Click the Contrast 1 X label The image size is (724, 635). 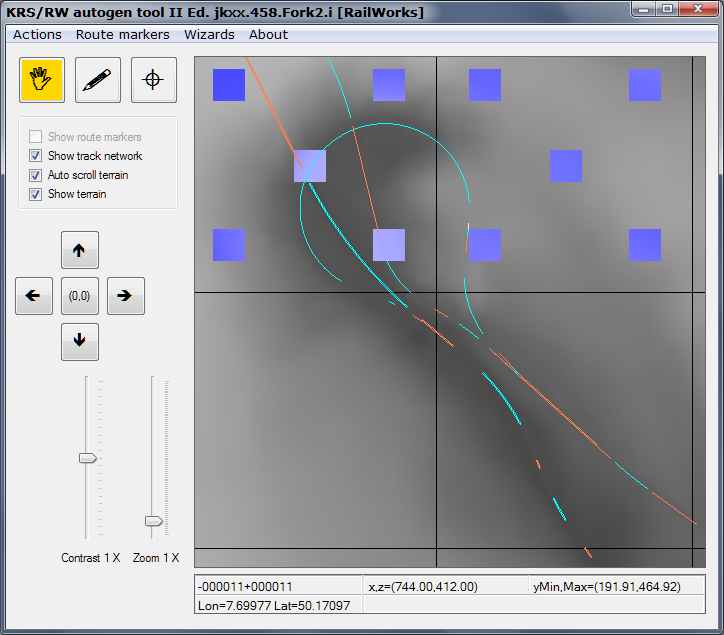[90, 558]
